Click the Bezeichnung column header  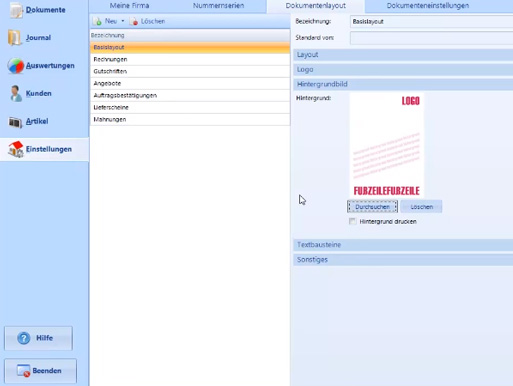point(190,35)
